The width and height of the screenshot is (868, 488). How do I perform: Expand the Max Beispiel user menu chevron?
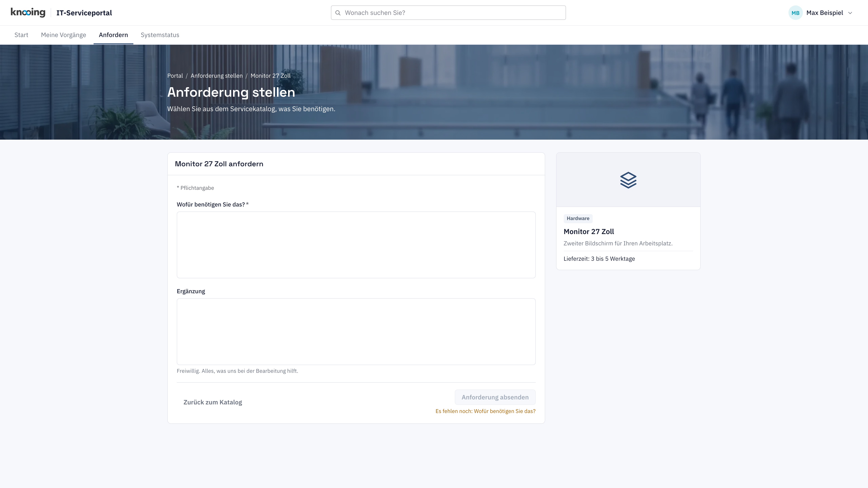tap(850, 13)
